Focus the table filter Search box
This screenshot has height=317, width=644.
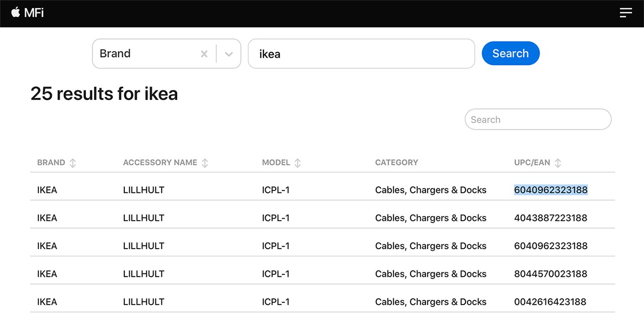[x=538, y=120]
